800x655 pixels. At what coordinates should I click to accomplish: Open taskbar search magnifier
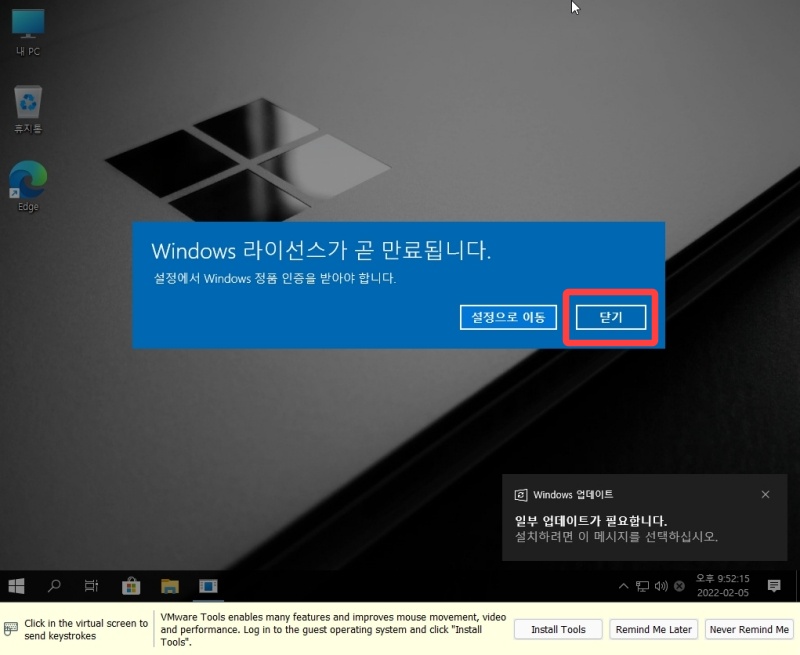[54, 586]
